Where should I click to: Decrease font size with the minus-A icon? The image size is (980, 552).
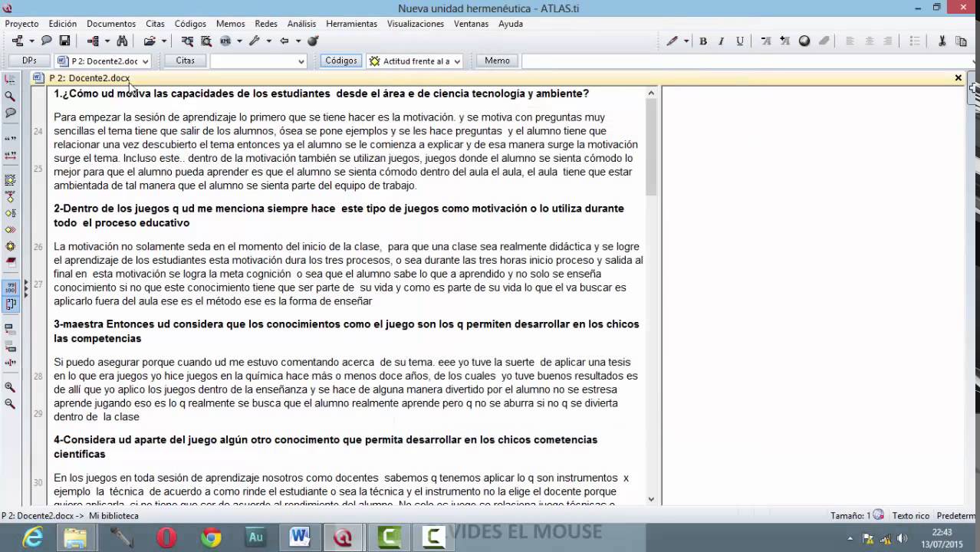click(x=766, y=41)
